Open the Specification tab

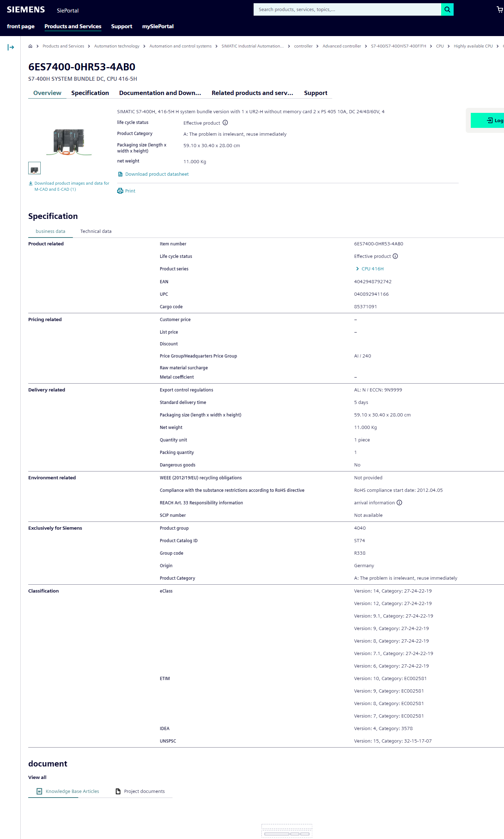click(90, 93)
